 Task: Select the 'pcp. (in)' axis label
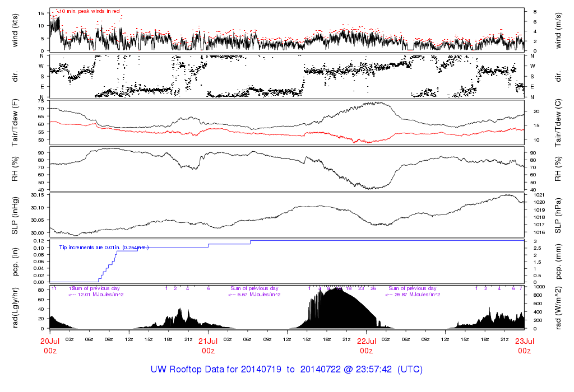[x=16, y=262]
